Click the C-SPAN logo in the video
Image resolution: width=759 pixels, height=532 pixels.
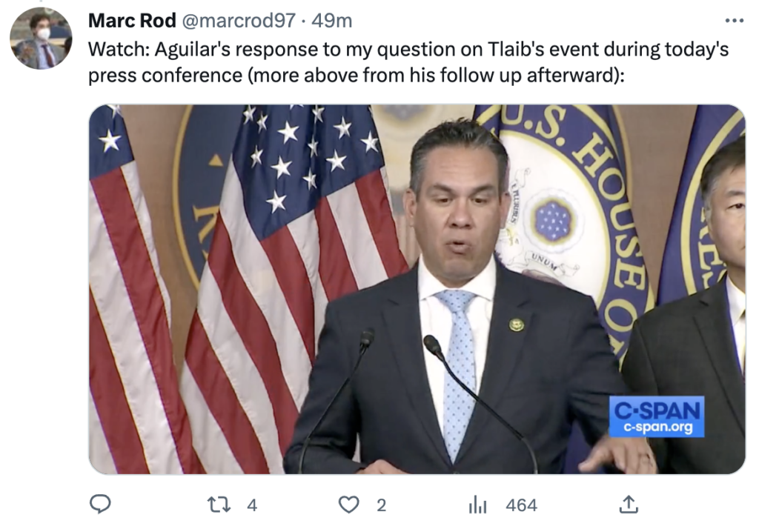pos(656,410)
